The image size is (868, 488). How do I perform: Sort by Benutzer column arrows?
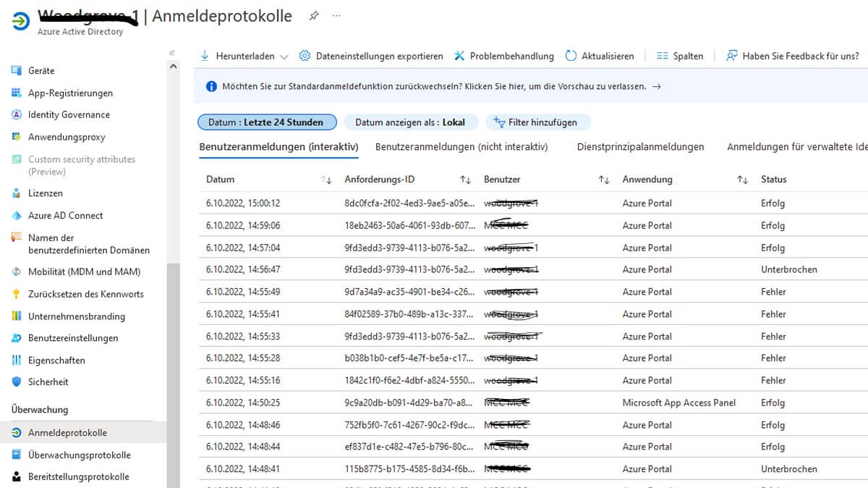point(604,180)
